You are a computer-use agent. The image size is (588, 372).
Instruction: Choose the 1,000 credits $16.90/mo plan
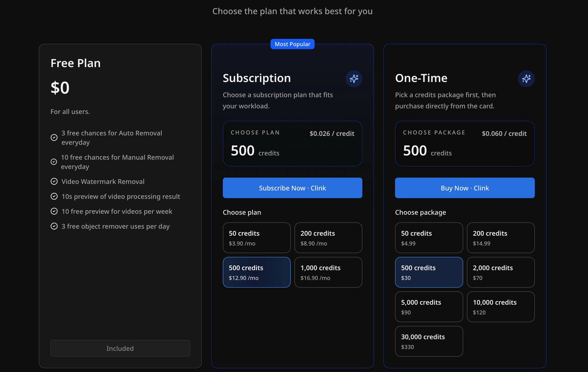(x=328, y=272)
